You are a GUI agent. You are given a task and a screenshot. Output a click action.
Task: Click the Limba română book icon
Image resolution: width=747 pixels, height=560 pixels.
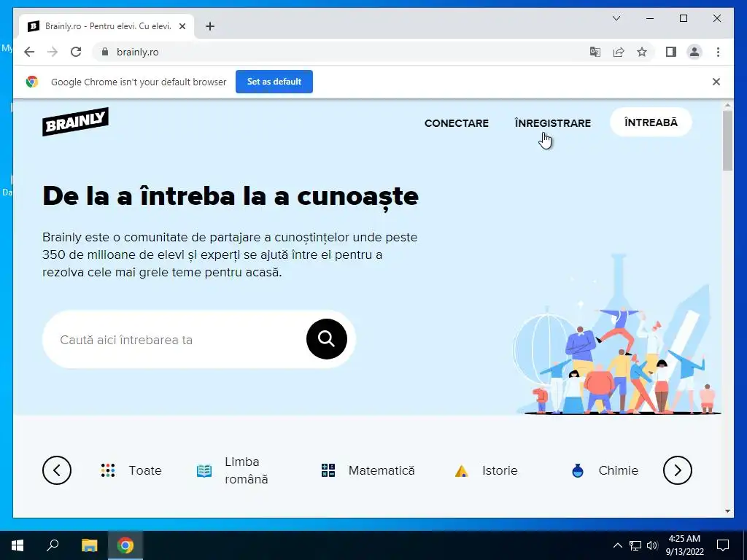(x=204, y=470)
